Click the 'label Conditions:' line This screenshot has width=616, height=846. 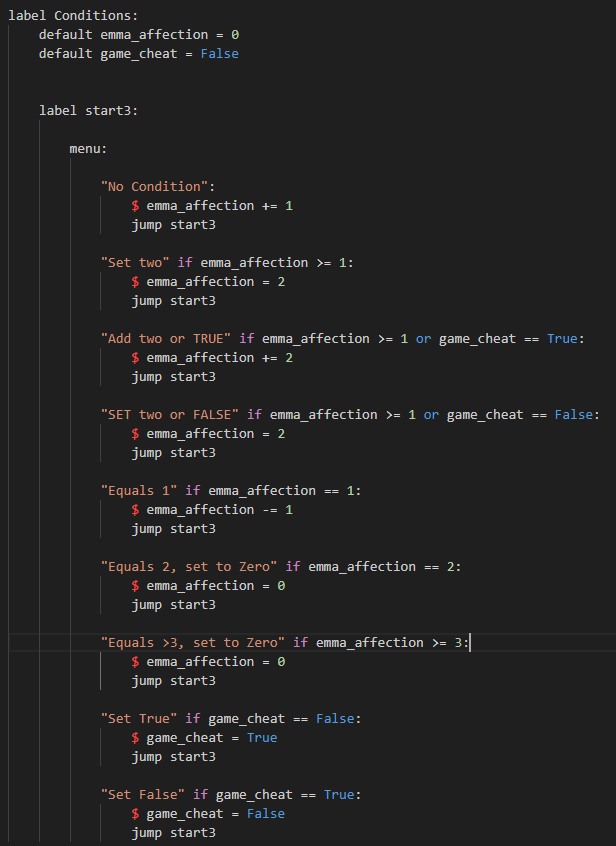[73, 16]
